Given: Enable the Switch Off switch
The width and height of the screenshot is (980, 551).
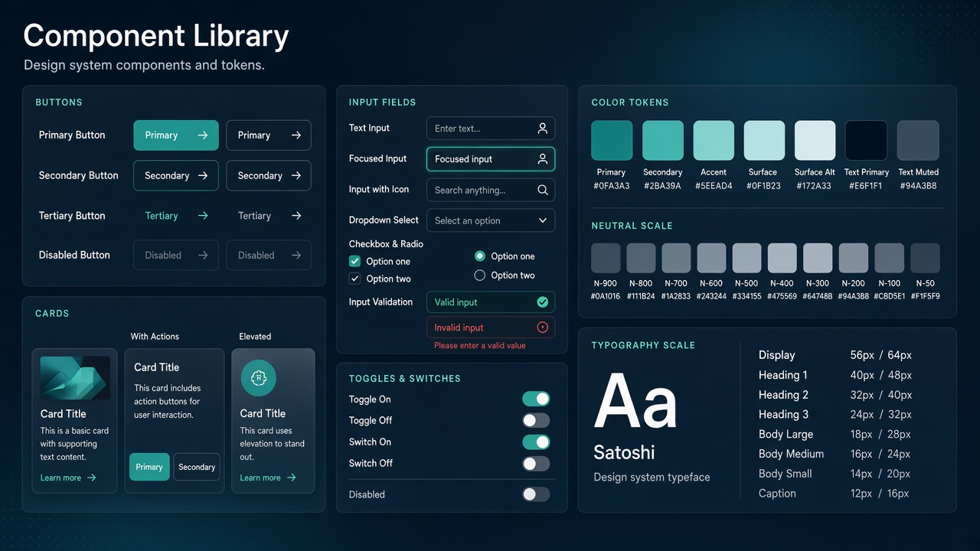Looking at the screenshot, I should click(x=536, y=463).
